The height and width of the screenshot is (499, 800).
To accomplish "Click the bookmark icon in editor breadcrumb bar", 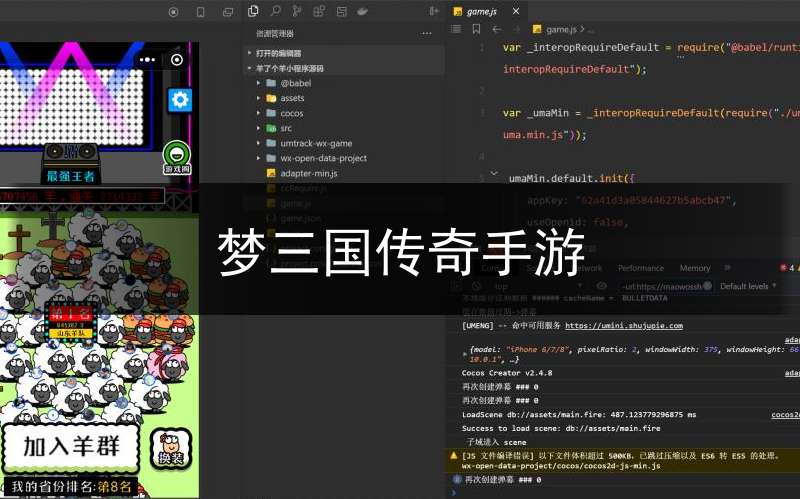I will coord(476,29).
